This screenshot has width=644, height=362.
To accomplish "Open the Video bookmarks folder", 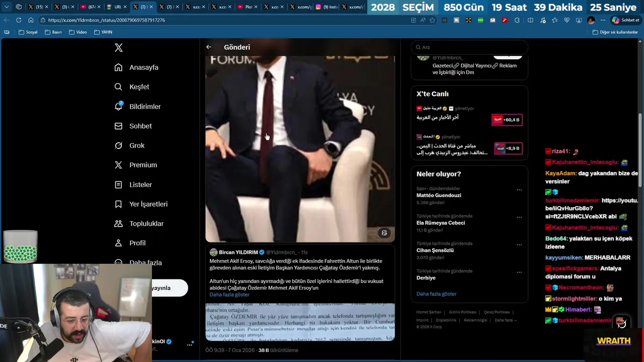I will coord(77,32).
